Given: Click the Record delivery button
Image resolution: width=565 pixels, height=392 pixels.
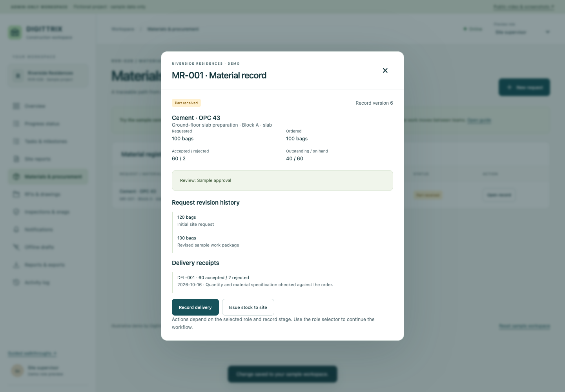Looking at the screenshot, I should 195,307.
